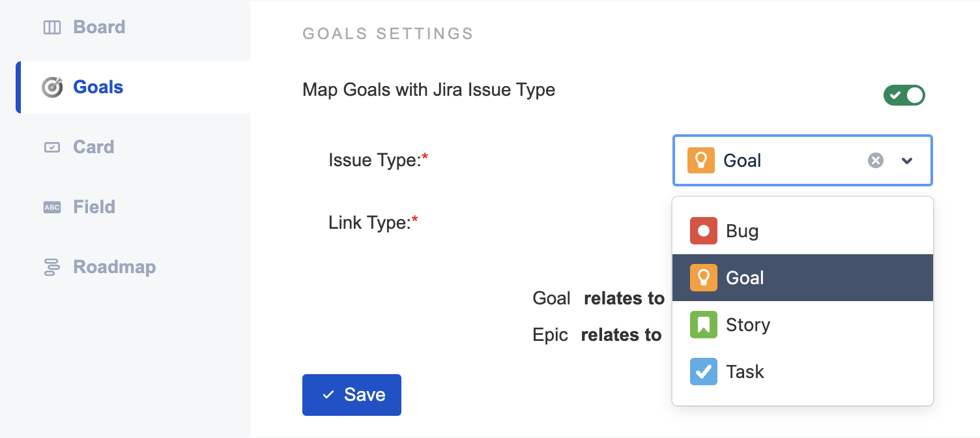Collapse the Issue Type dropdown chevron
980x438 pixels.
(x=907, y=160)
